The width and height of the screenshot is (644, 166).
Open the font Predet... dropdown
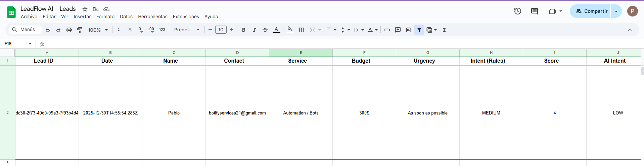pos(187,30)
